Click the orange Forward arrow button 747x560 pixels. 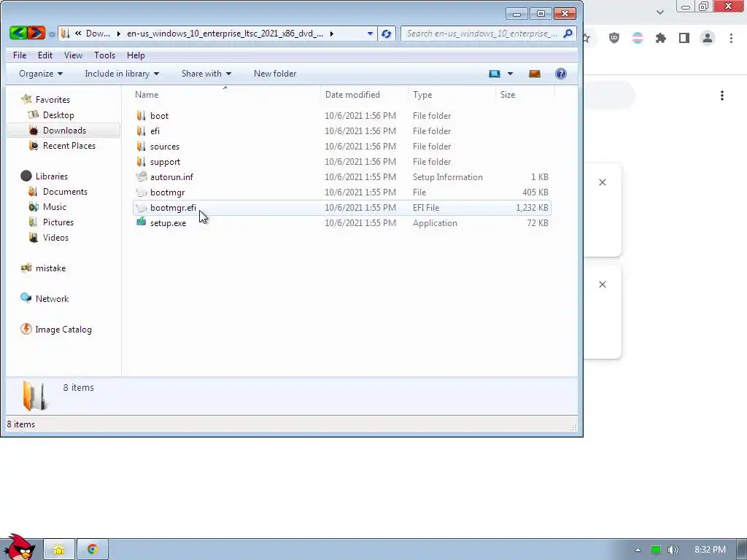click(36, 33)
